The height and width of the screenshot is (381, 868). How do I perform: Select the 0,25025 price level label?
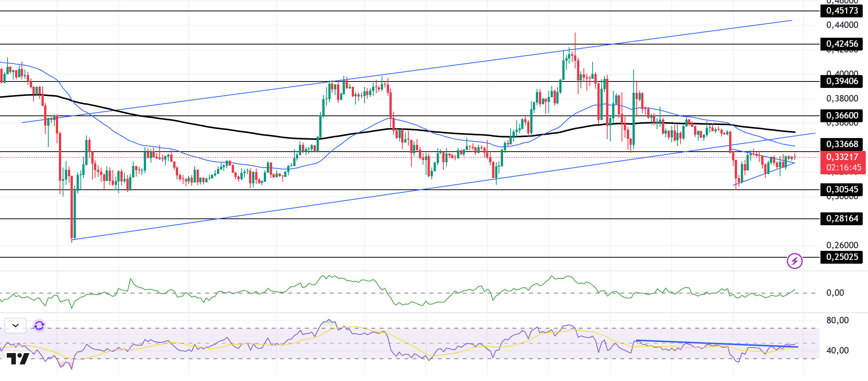tap(842, 257)
